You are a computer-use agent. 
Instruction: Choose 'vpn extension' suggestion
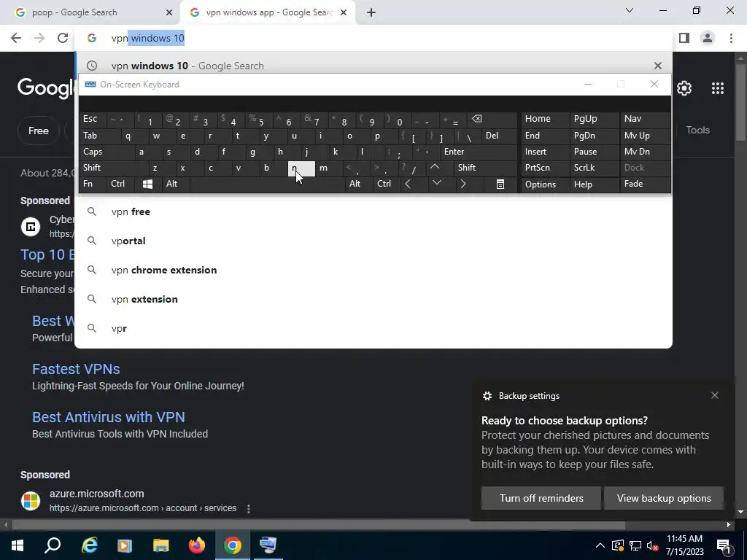point(373,299)
